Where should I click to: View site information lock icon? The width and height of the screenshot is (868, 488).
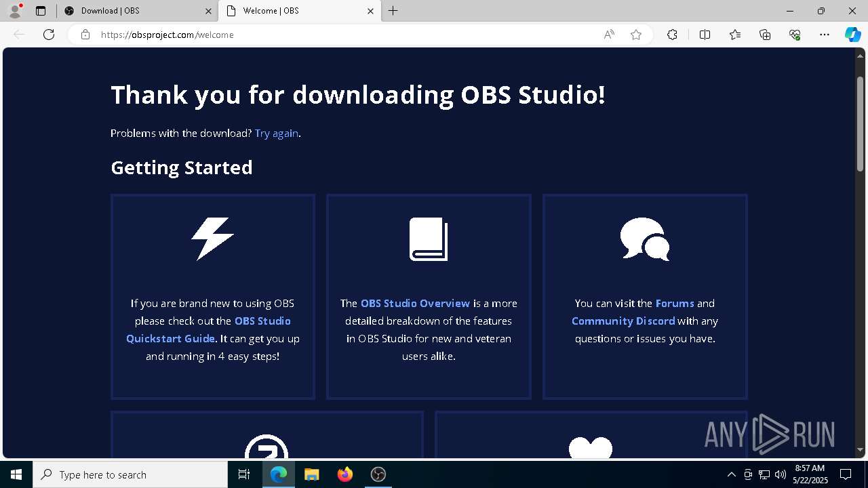point(85,35)
